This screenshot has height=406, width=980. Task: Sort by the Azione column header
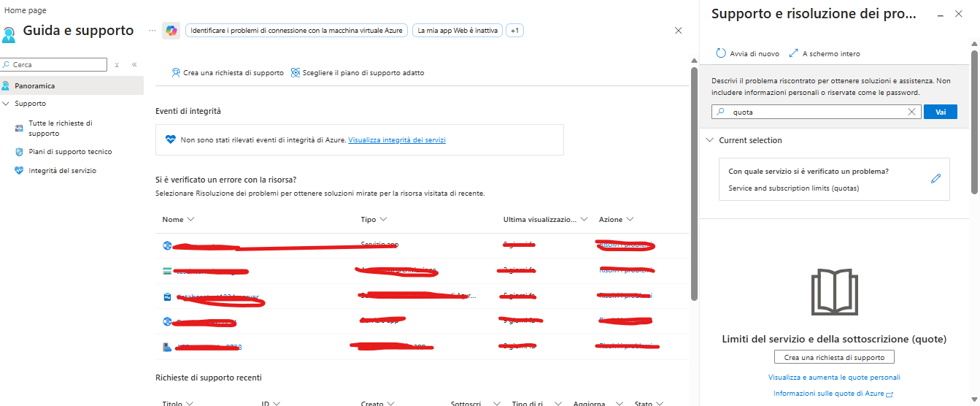pyautogui.click(x=617, y=219)
